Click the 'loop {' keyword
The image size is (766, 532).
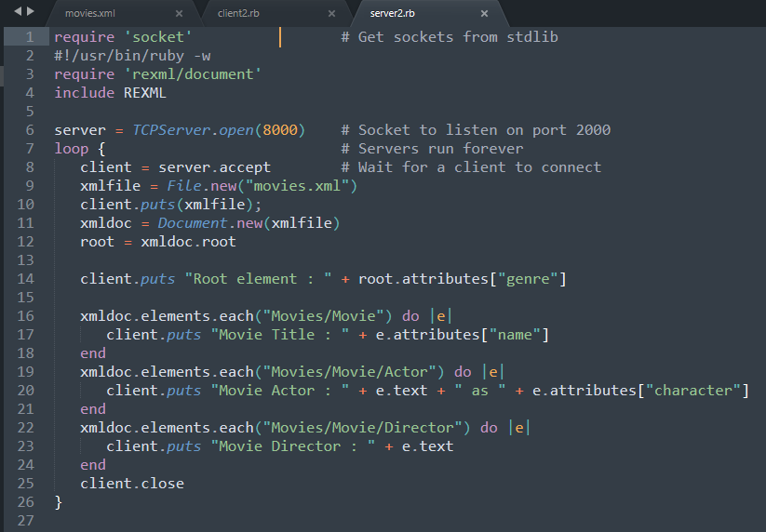click(x=80, y=149)
